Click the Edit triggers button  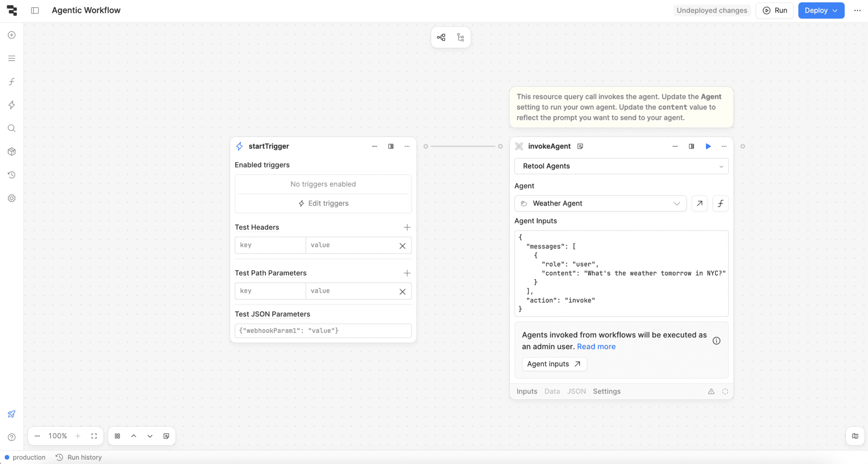323,204
